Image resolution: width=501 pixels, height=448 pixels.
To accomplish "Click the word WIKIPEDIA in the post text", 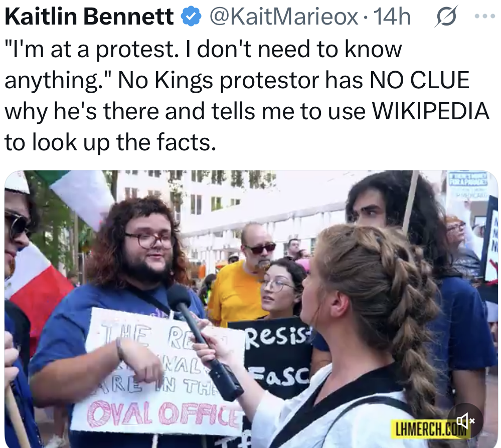I will click(430, 111).
